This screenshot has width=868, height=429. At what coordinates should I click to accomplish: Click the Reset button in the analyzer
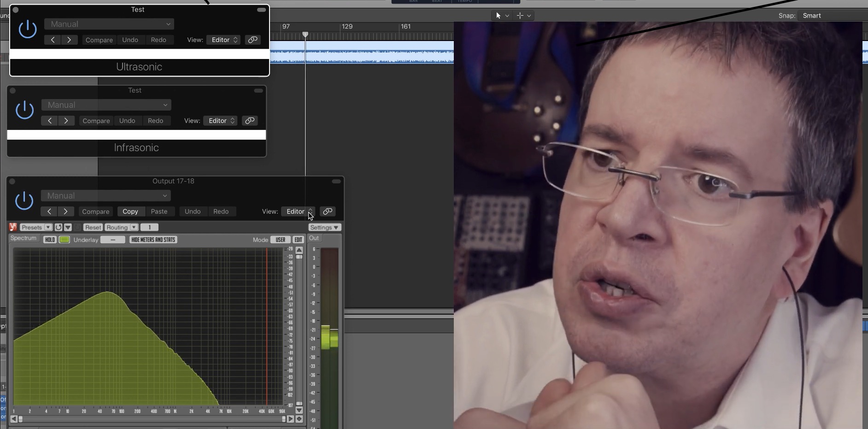click(93, 227)
